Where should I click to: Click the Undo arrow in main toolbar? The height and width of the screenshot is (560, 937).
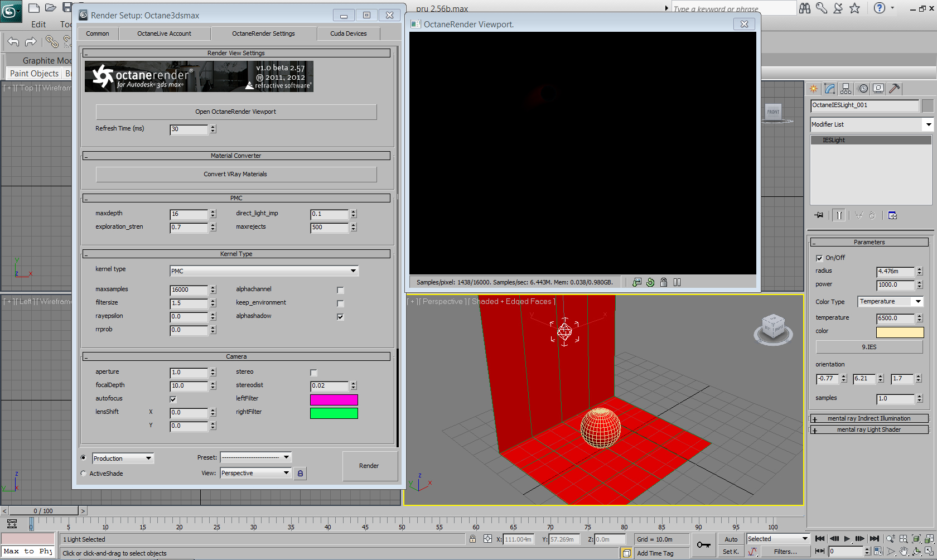(x=13, y=42)
